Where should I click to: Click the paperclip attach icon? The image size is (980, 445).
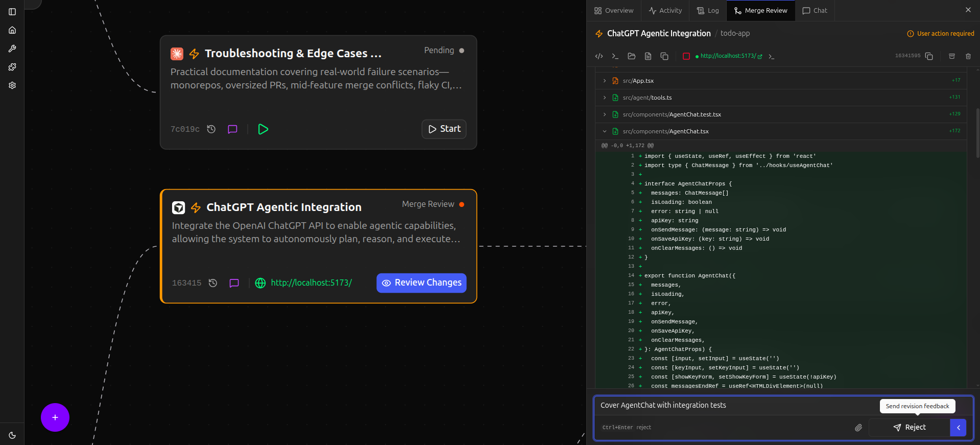(858, 428)
